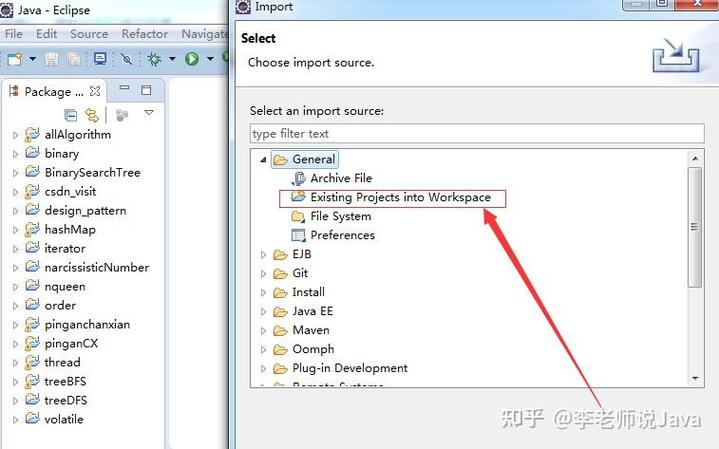Expand the Maven import category

pyautogui.click(x=264, y=331)
